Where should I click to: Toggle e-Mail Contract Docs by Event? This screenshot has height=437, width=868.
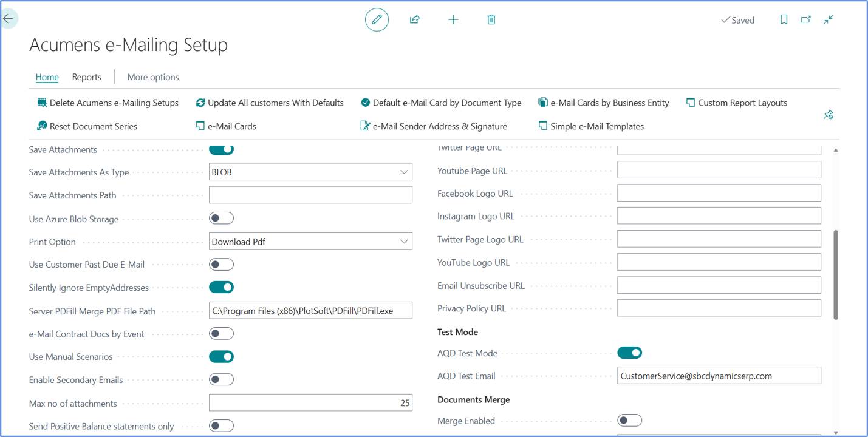[x=221, y=333]
